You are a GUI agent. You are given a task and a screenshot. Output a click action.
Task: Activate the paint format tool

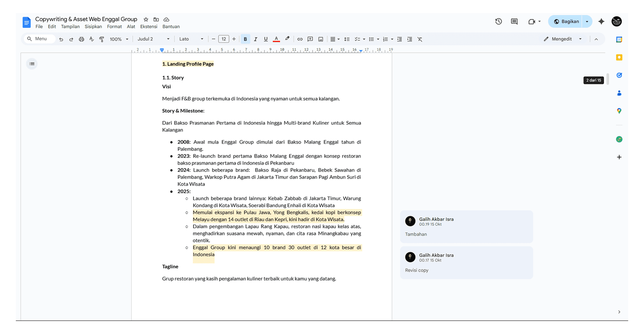(x=101, y=39)
